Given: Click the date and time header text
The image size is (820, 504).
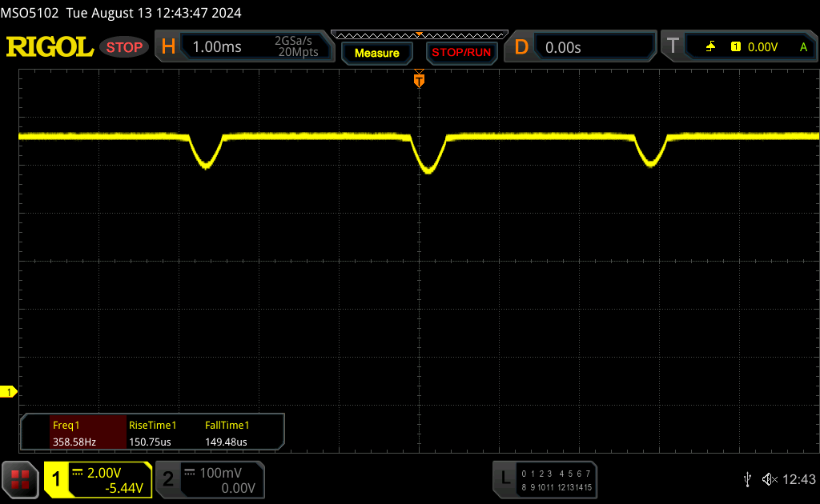Looking at the screenshot, I should pos(154,13).
